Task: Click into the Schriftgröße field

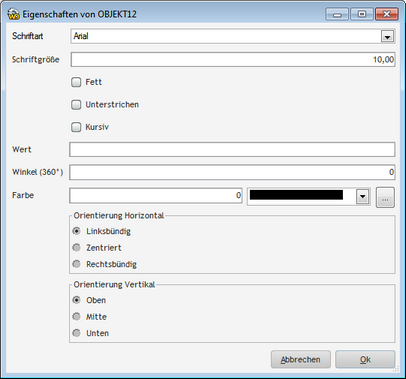Action: pyautogui.click(x=233, y=60)
